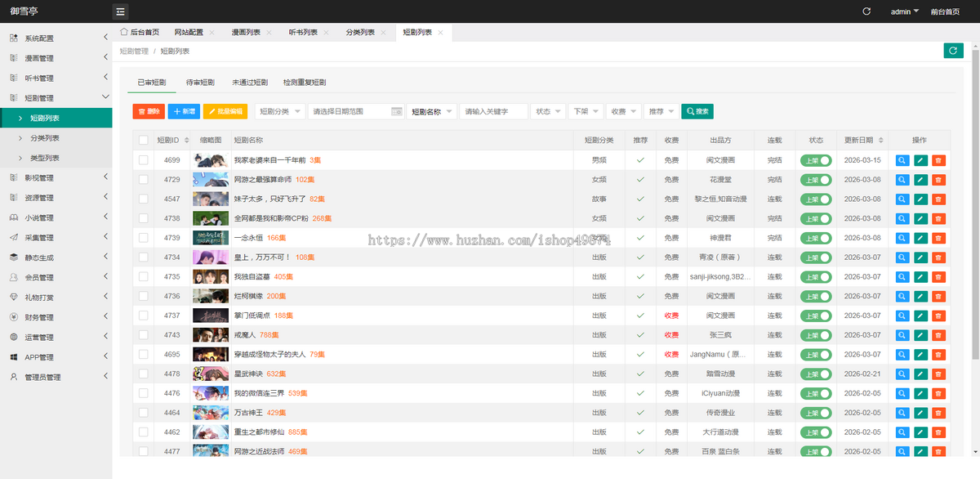Viewport: 980px width, 479px height.
Task: Toggle 上架 switch for row 4699
Action: [x=816, y=160]
